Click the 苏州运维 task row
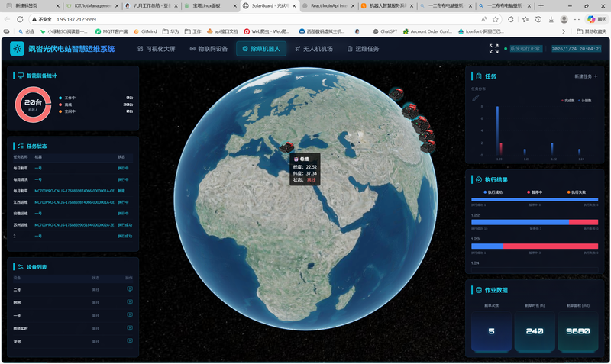The image size is (611, 364). (73, 224)
